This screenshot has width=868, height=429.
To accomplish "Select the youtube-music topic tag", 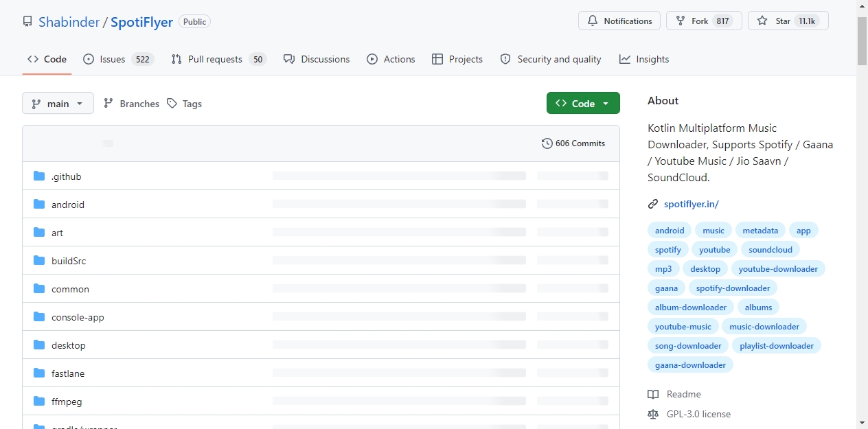I will coord(683,327).
